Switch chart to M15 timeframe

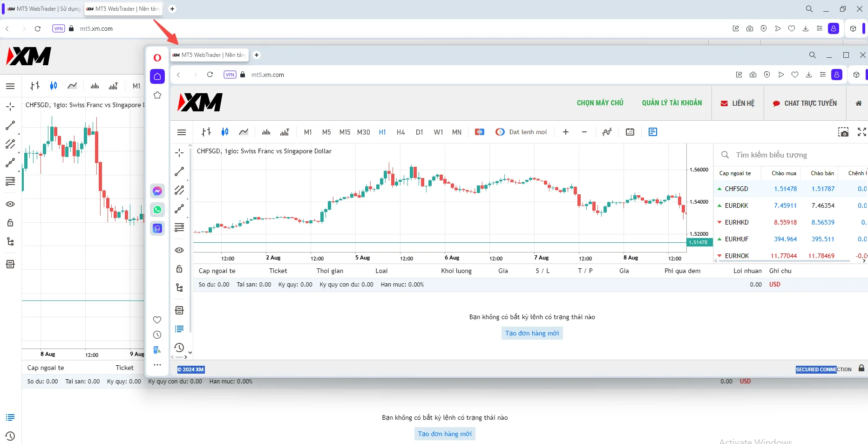pyautogui.click(x=345, y=132)
